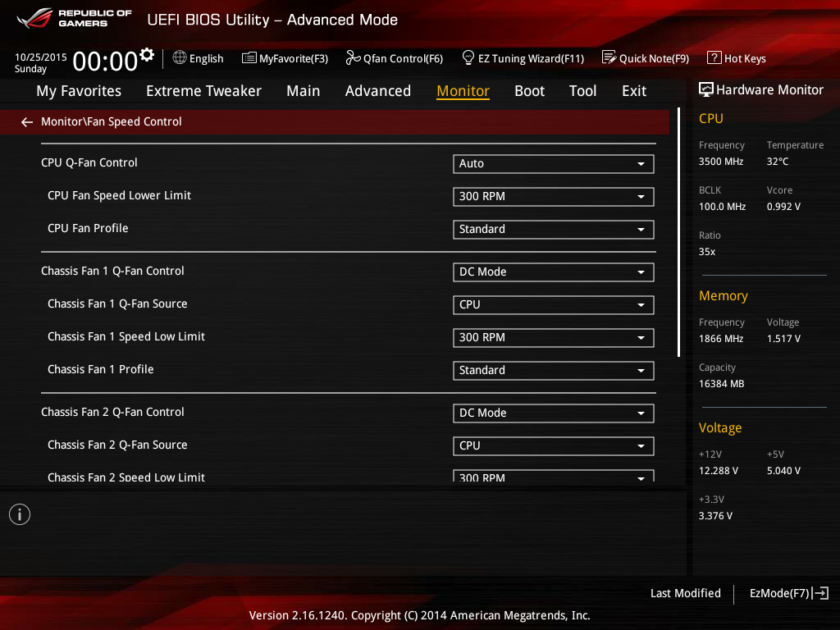The height and width of the screenshot is (630, 840).
Task: Open the Advanced tab
Action: pyautogui.click(x=377, y=91)
